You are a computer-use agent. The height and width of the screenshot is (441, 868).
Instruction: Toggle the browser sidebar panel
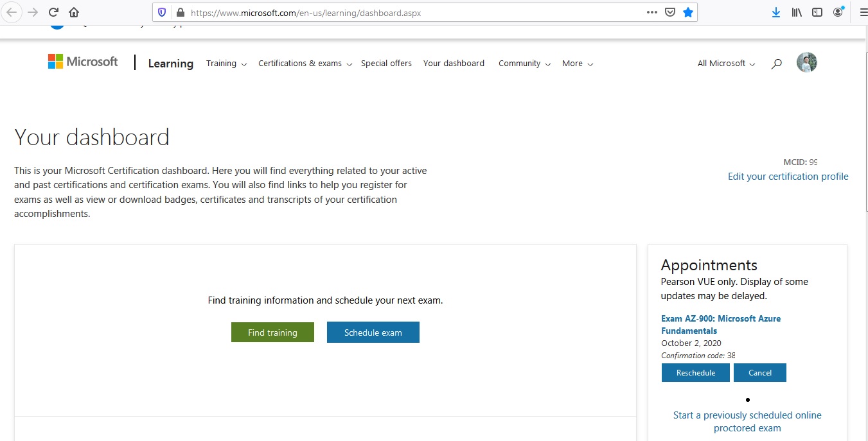(817, 12)
